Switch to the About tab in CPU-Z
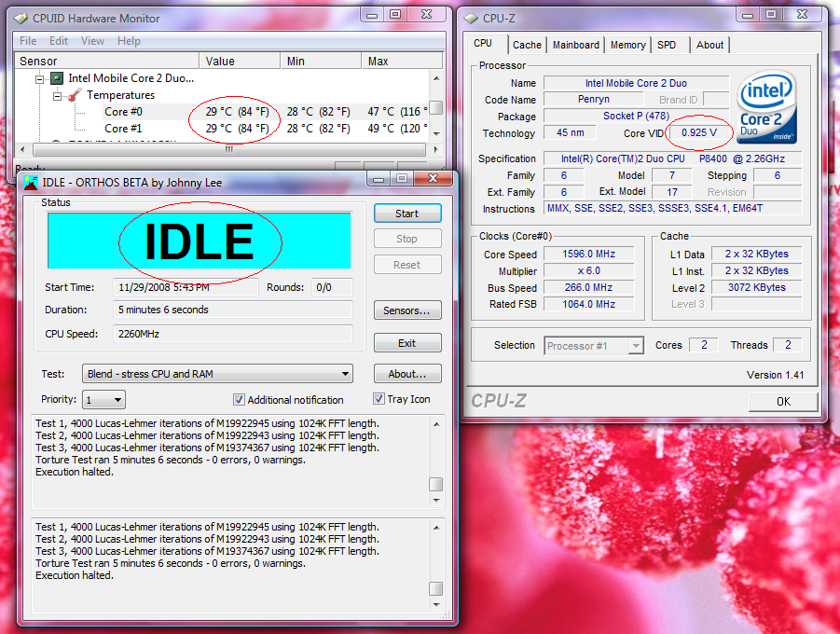Screen dimensions: 840x634 tap(709, 45)
